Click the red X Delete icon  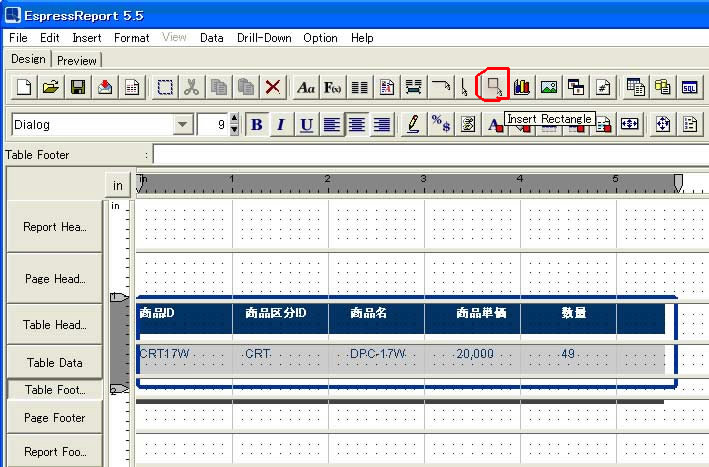point(272,87)
